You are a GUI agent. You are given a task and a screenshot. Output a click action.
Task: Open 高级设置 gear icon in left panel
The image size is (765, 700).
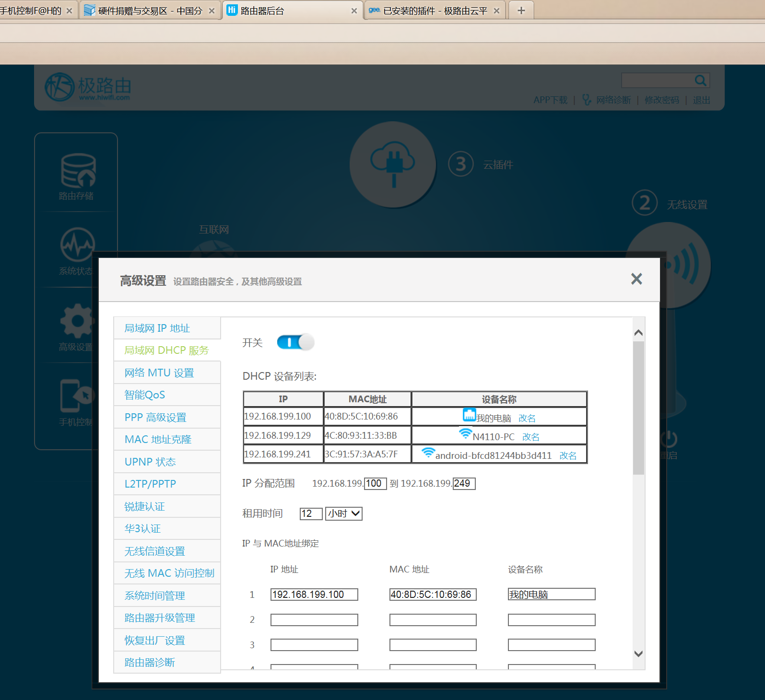77,321
